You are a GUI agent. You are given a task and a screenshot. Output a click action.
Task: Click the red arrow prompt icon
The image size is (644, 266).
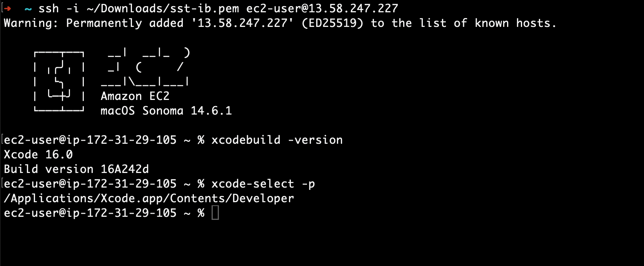coord(7,8)
